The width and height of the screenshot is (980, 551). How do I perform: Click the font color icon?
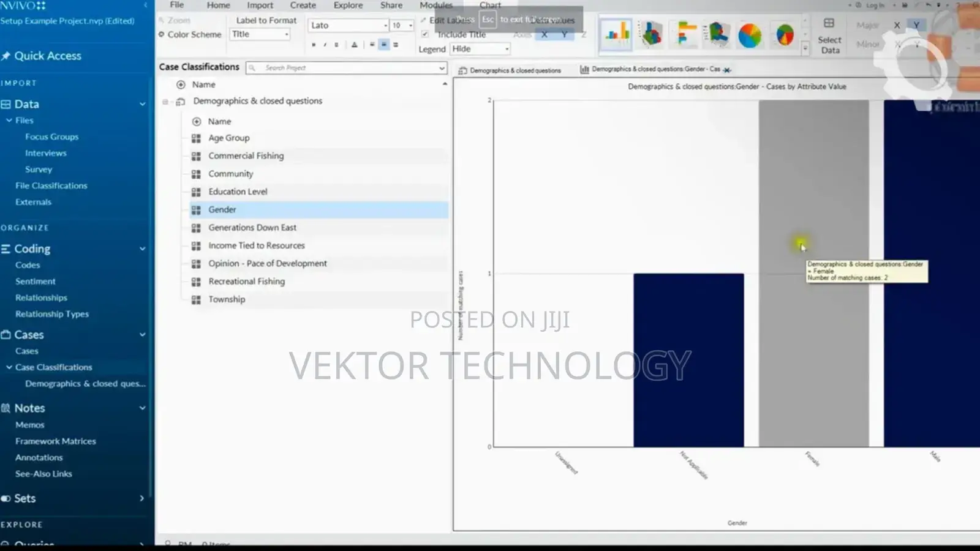pyautogui.click(x=354, y=45)
